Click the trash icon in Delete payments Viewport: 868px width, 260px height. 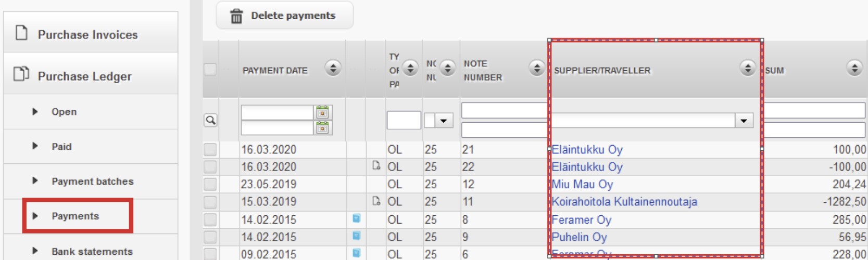coord(236,16)
